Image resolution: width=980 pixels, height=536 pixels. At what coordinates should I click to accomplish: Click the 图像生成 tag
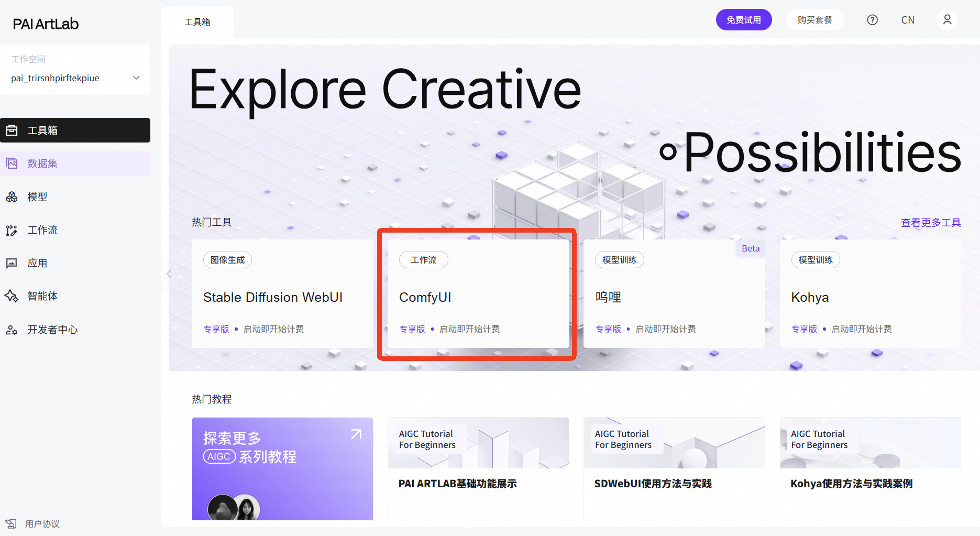[x=227, y=260]
